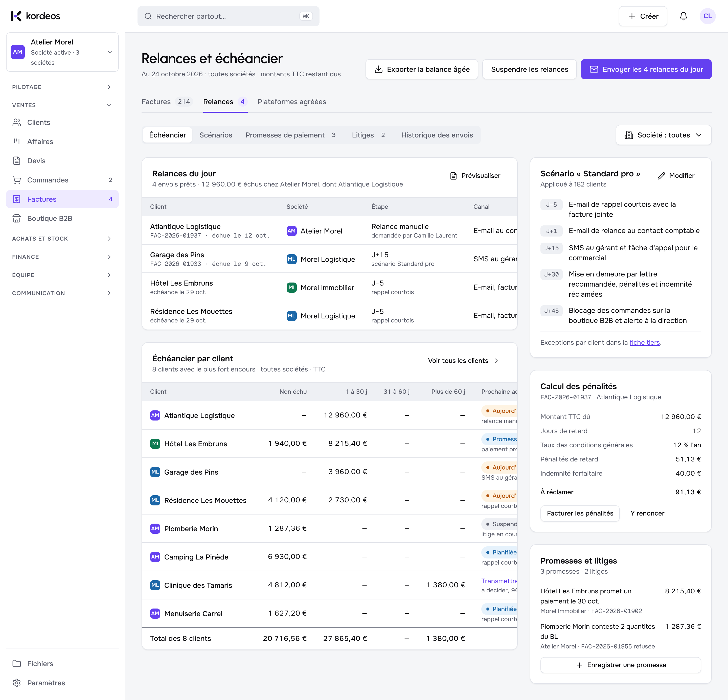
Task: Click the Créer button
Action: click(643, 16)
